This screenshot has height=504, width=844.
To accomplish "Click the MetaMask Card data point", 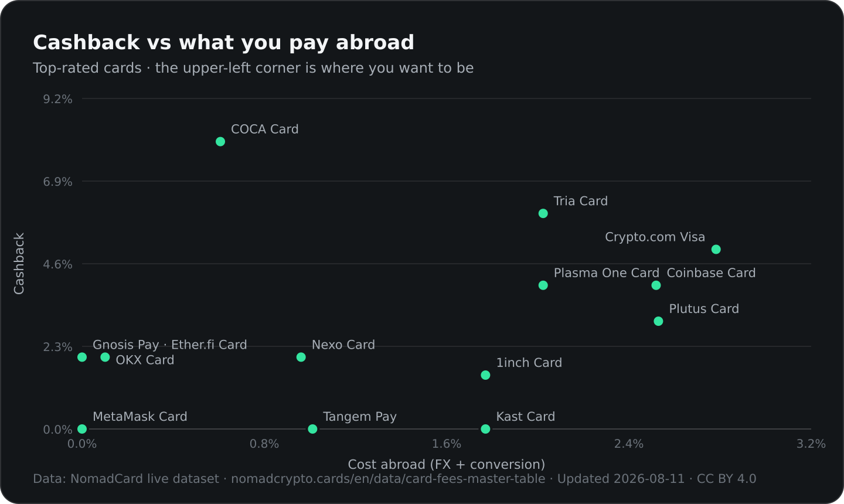I will click(82, 429).
